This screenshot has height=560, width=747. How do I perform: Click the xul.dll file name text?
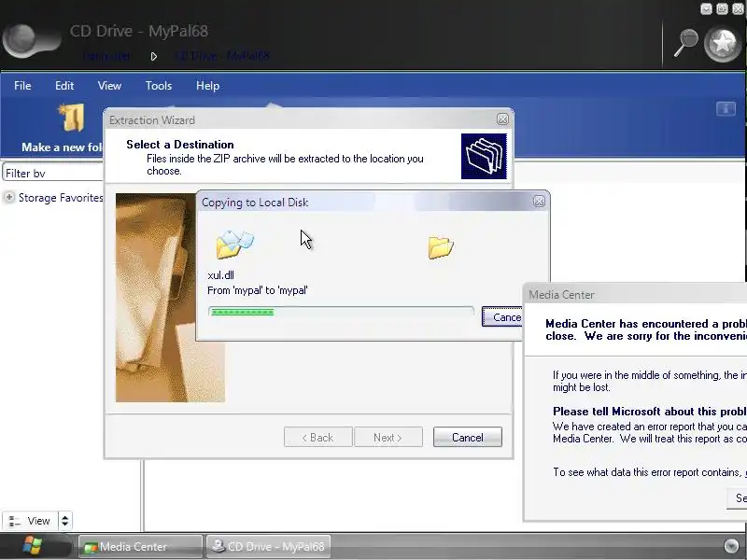[x=220, y=275]
